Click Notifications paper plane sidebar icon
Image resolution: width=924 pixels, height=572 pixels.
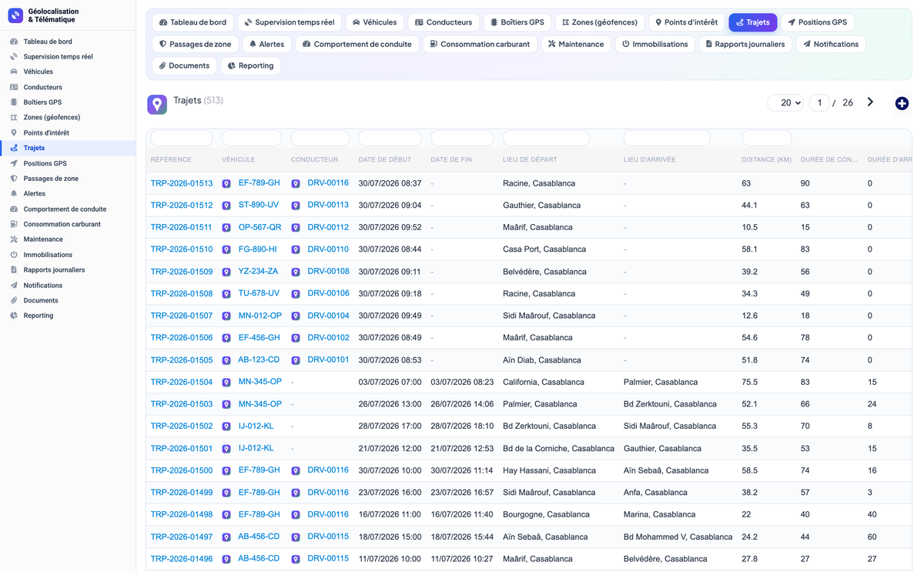pos(14,286)
